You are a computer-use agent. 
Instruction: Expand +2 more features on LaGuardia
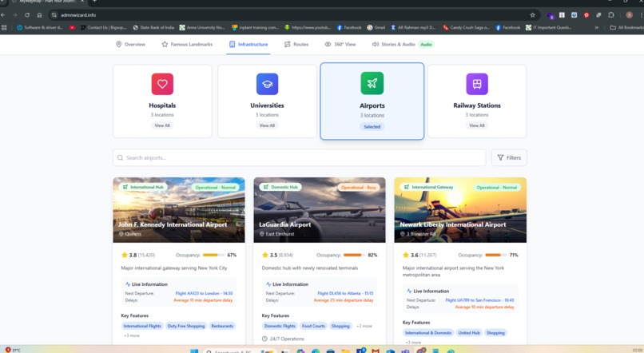364,326
